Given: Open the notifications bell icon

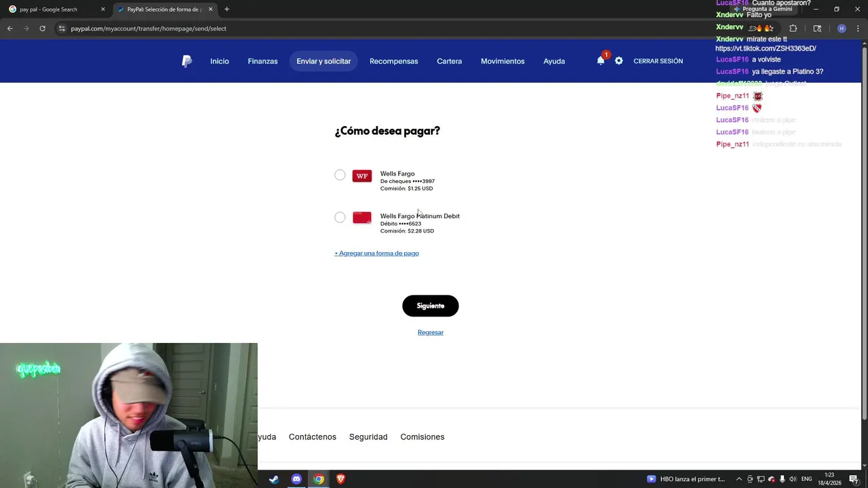Looking at the screenshot, I should [601, 60].
